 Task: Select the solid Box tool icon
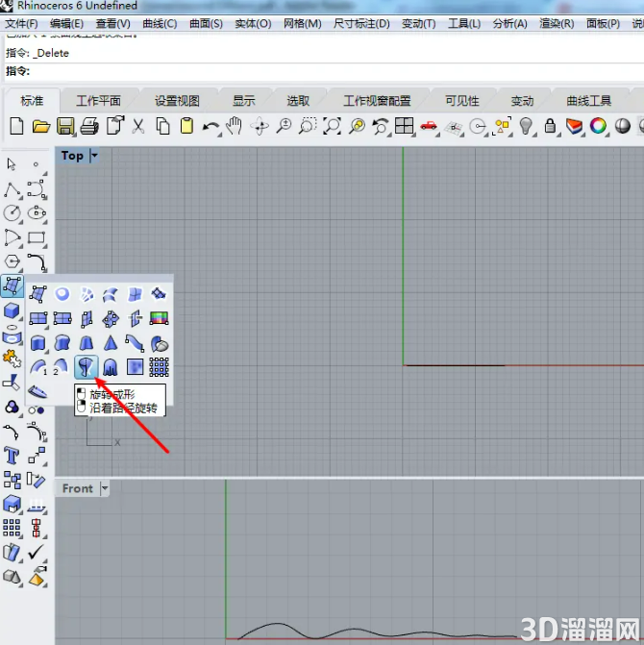(12, 310)
